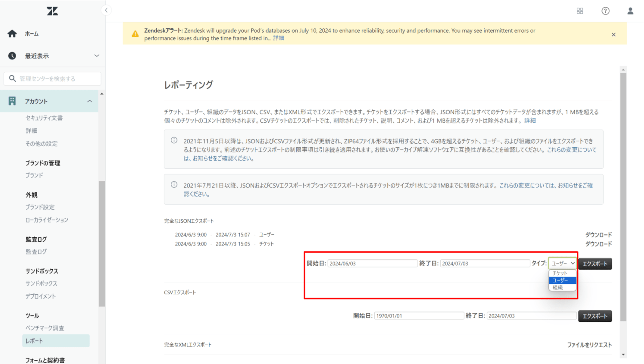644x364 pixels.
Task: Open 詳細 under アカウント
Action: 32,131
